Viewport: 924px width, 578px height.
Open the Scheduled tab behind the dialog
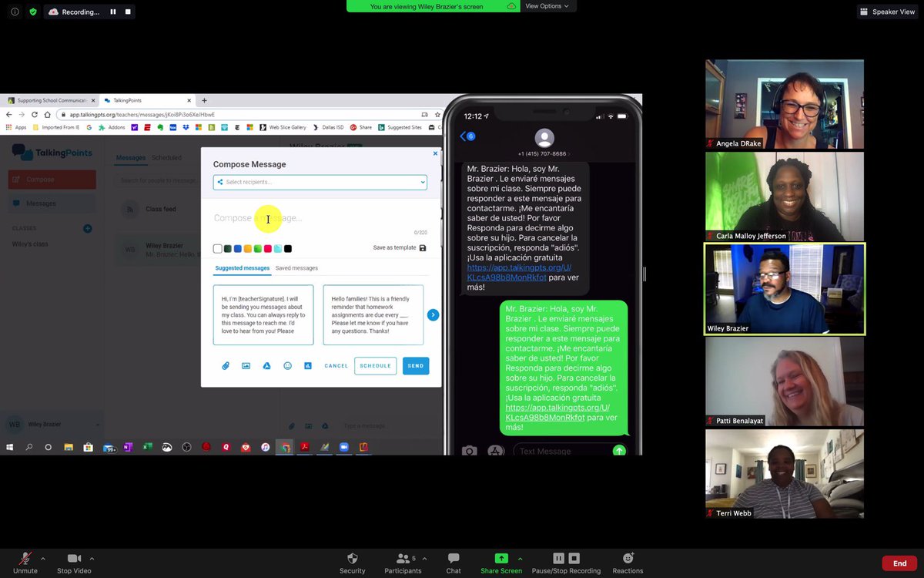pyautogui.click(x=166, y=157)
